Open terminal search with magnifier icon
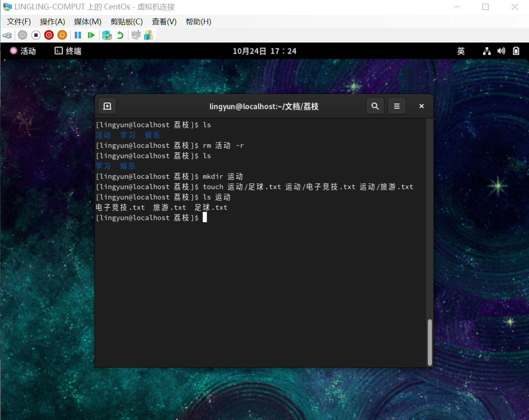Viewport: 529px width, 420px height. point(375,106)
